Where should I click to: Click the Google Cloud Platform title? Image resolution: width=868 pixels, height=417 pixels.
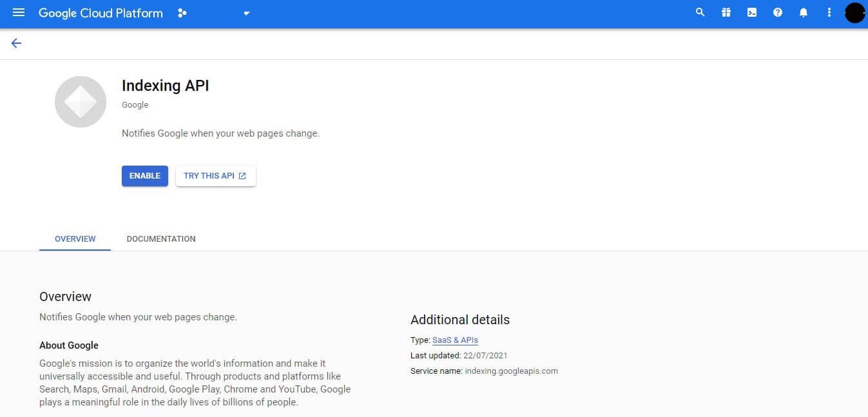[101, 13]
